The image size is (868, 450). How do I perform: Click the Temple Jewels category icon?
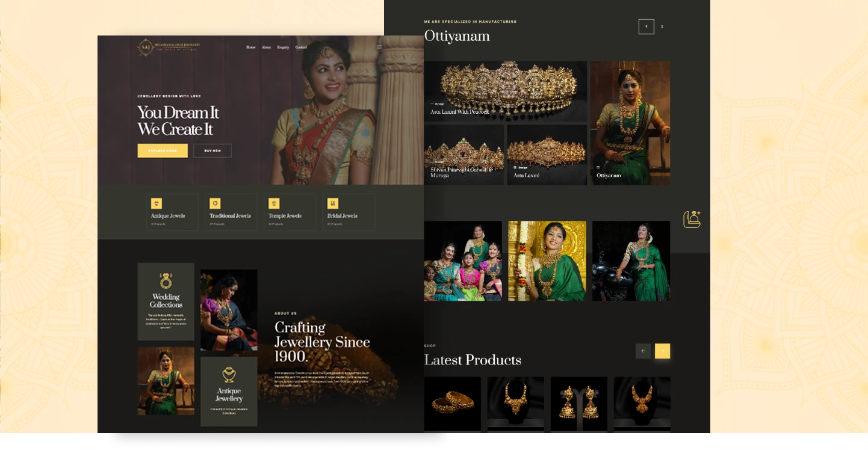(274, 203)
